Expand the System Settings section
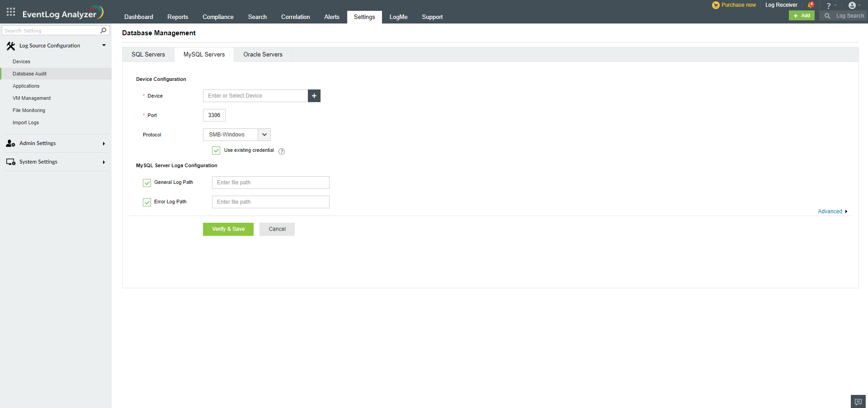Image resolution: width=868 pixels, height=408 pixels. (x=104, y=162)
